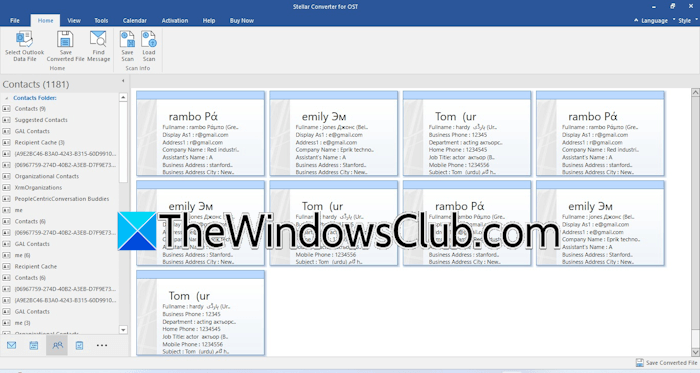This screenshot has width=700, height=373.
Task: Click folder tree scrollbar up arrow
Action: [x=123, y=97]
